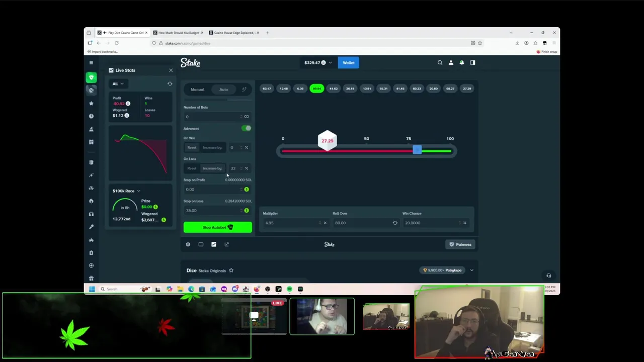Select Reset option under On Loss

(x=192, y=168)
